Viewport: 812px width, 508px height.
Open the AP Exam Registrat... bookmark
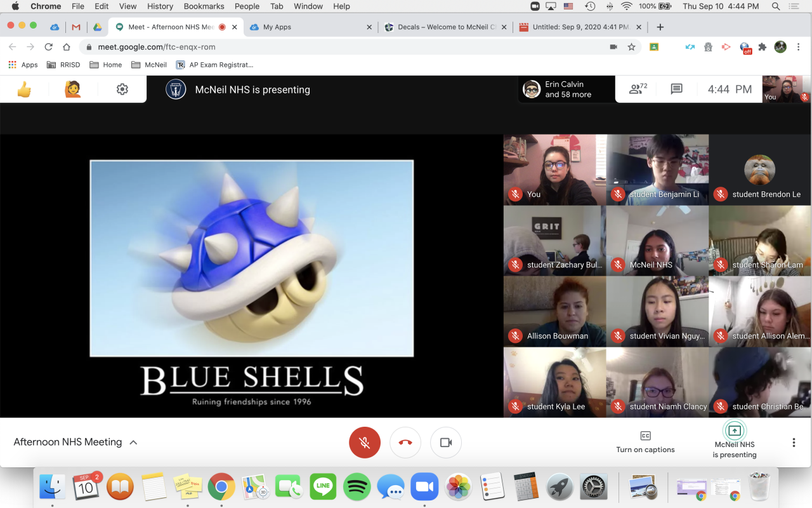point(214,65)
